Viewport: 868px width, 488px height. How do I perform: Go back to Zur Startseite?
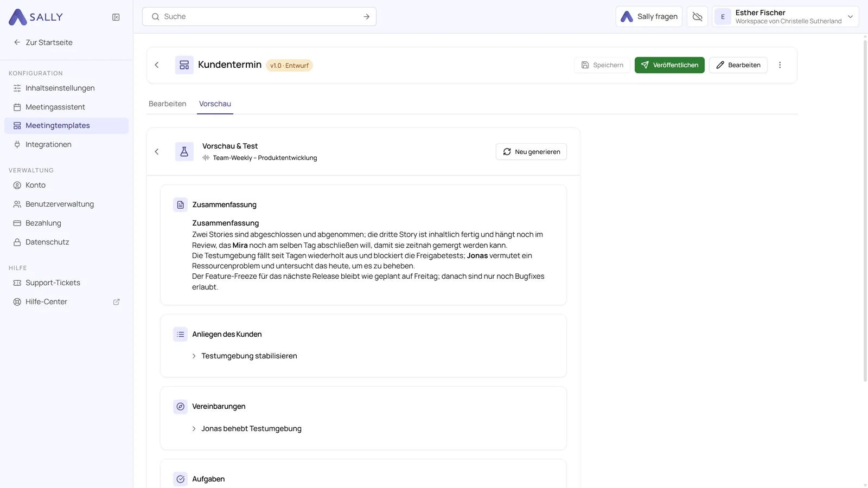tap(43, 42)
